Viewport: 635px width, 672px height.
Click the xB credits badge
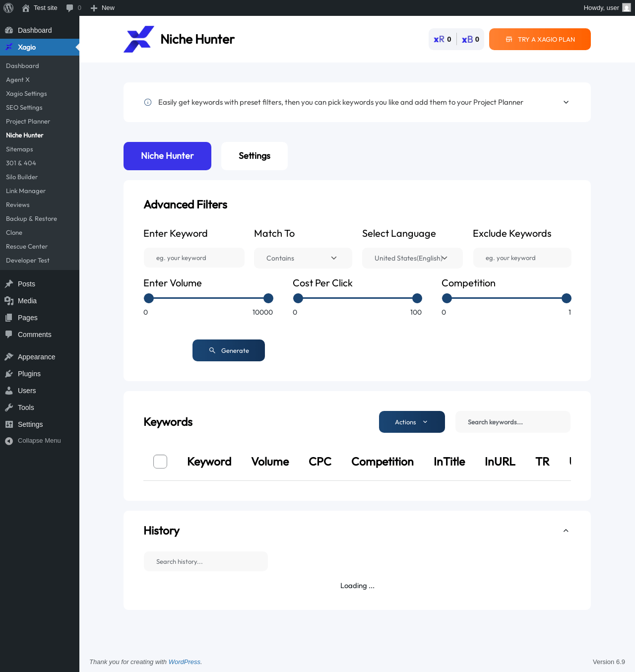470,39
